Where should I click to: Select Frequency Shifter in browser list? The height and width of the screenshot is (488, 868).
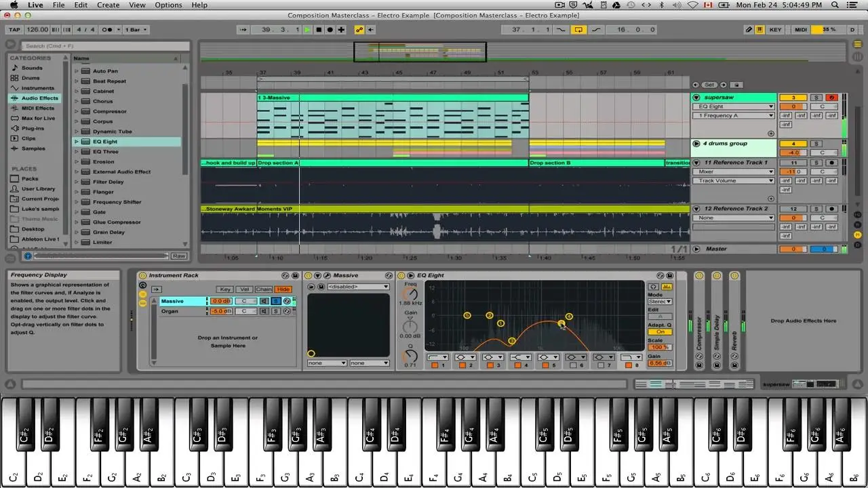click(x=117, y=202)
